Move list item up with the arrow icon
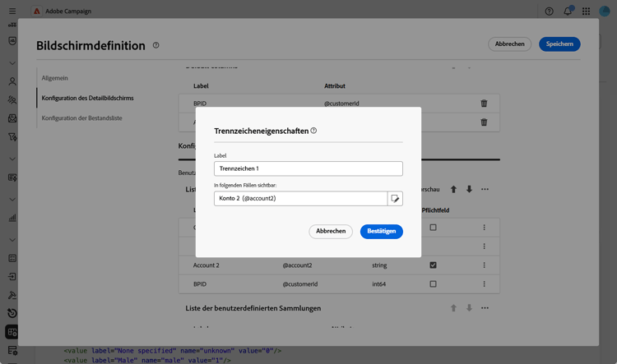 [x=453, y=190]
